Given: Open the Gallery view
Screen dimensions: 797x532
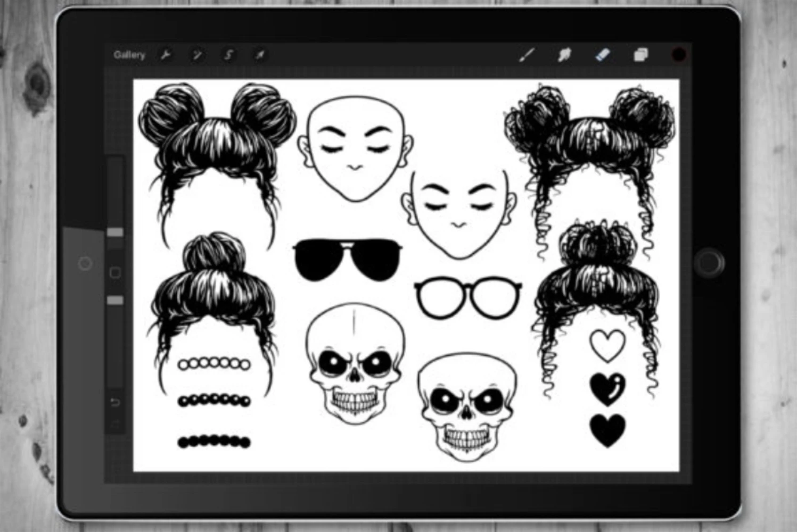Looking at the screenshot, I should 129,55.
